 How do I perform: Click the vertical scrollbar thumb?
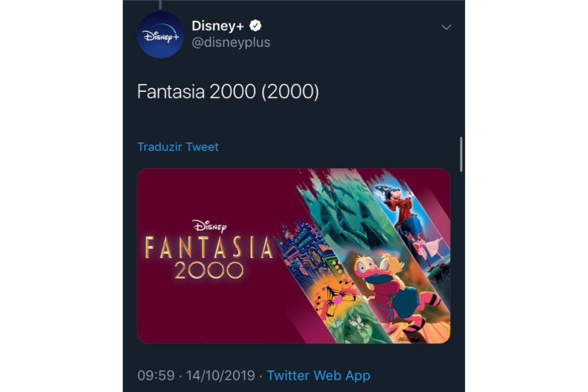click(461, 154)
